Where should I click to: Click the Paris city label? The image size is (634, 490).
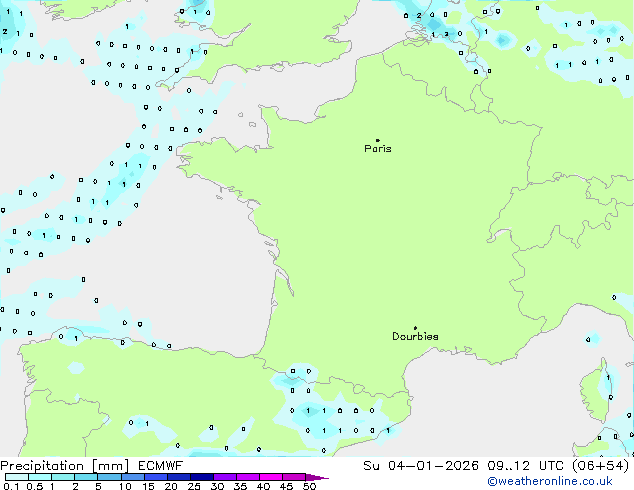pos(378,149)
